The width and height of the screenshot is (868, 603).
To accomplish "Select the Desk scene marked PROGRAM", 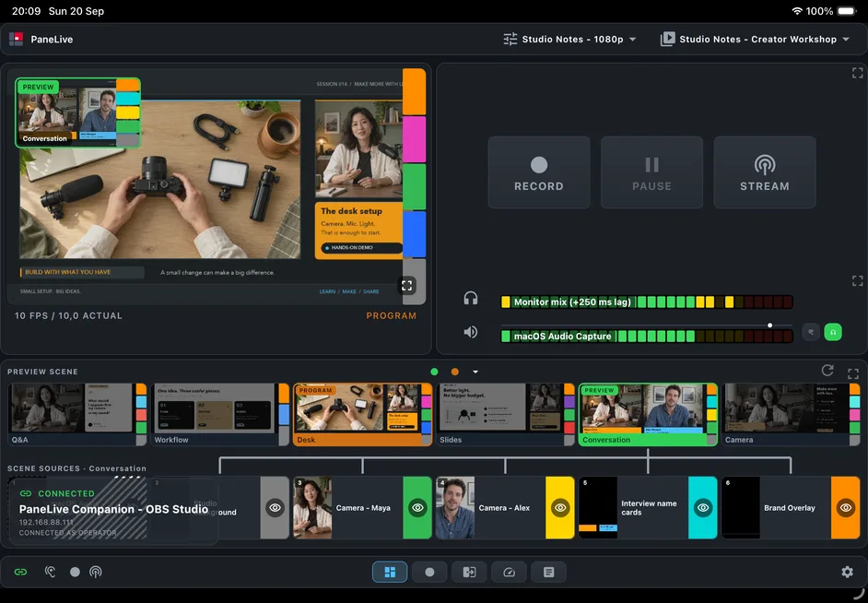I will [363, 415].
